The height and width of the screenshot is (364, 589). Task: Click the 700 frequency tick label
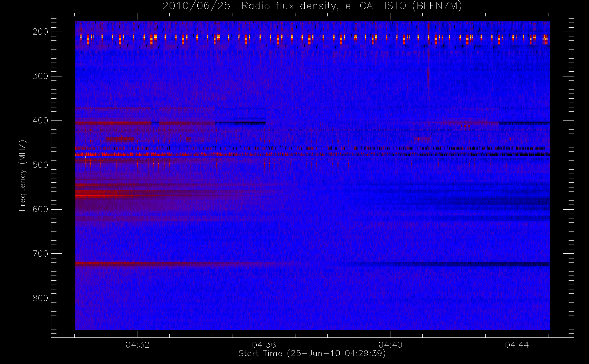click(x=40, y=254)
